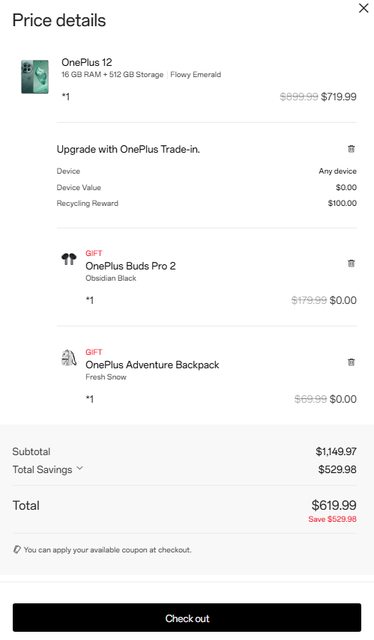
Task: Delete the OnePlus Buds Pro 2 gift
Action: coord(351,263)
